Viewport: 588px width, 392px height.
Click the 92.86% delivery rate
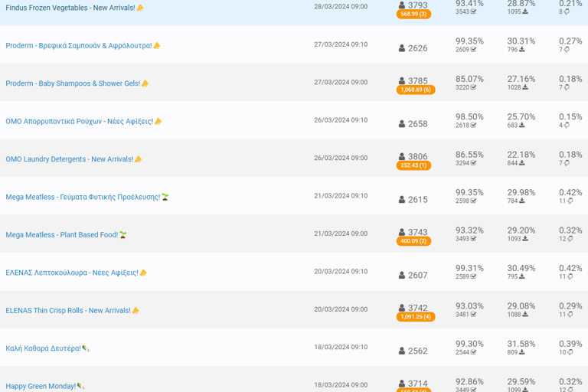tap(469, 382)
